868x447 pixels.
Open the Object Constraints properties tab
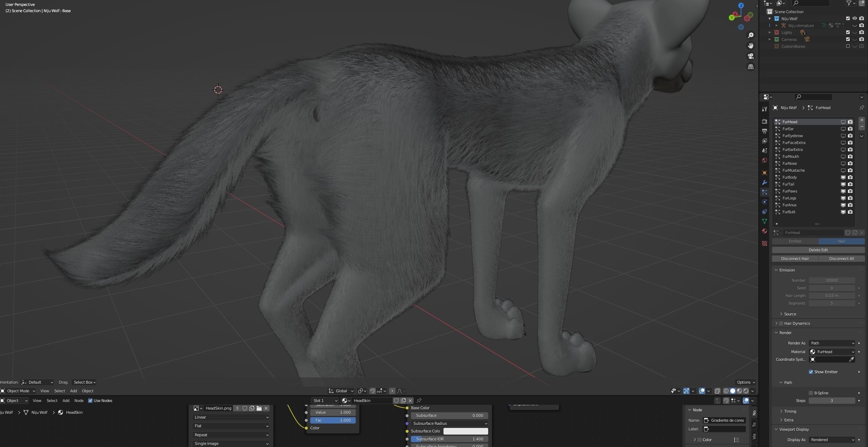[765, 212]
